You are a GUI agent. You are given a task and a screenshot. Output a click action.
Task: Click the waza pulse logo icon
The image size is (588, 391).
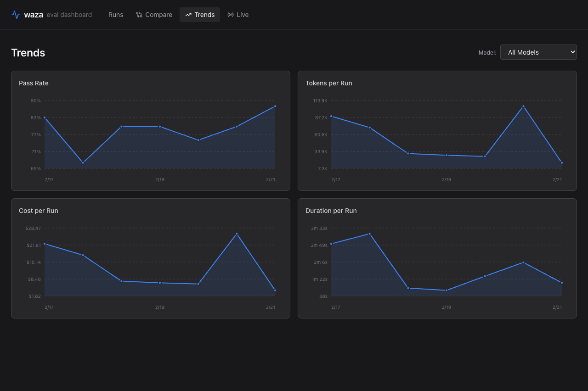[16, 15]
